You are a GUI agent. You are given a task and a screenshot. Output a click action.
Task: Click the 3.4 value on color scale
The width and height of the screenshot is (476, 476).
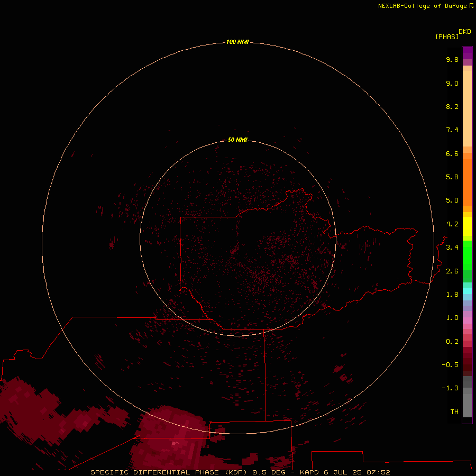coord(452,248)
